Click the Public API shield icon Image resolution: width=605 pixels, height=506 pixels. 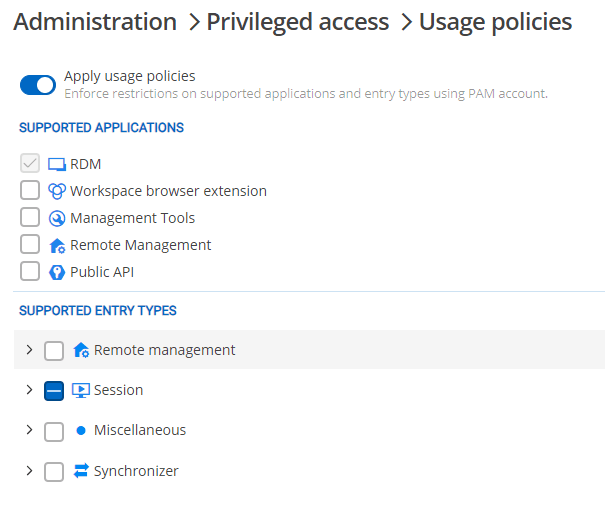click(57, 272)
